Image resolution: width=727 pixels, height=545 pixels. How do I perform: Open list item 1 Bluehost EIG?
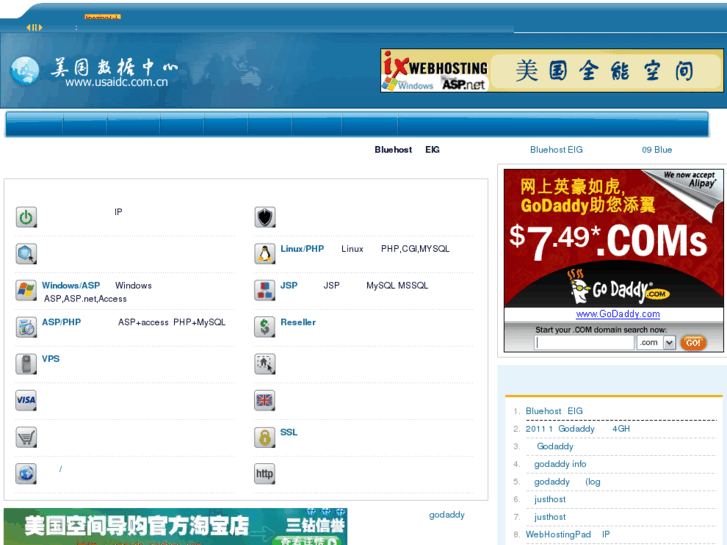click(x=554, y=411)
